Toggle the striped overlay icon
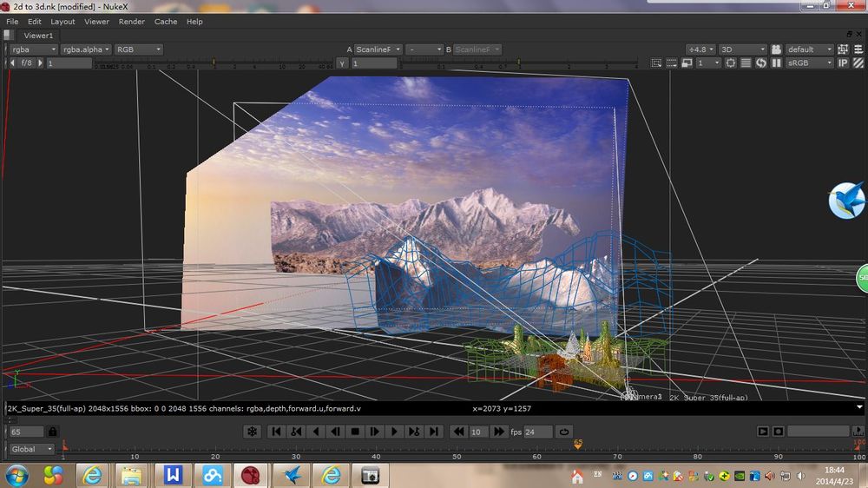 (x=858, y=63)
